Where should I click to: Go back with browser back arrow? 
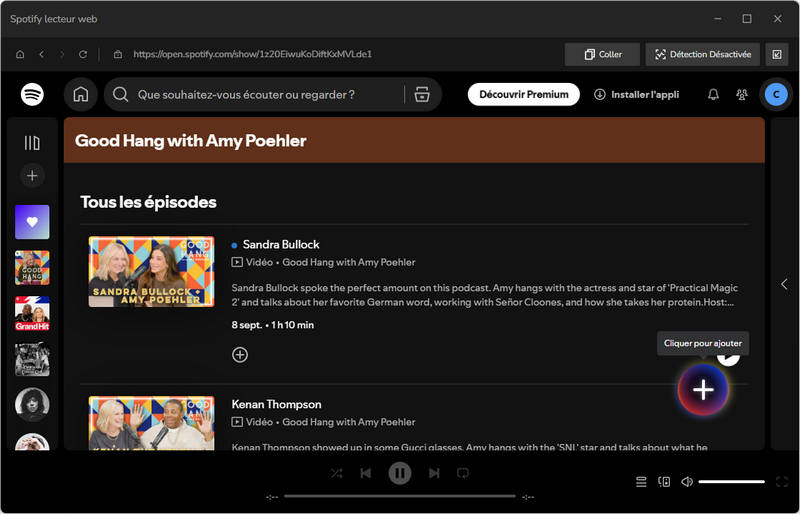(41, 54)
